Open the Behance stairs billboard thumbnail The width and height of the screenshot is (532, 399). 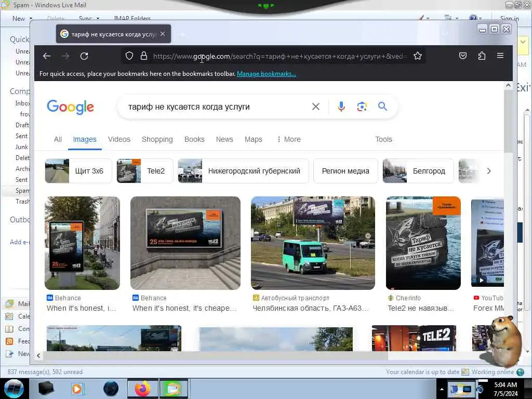[185, 243]
